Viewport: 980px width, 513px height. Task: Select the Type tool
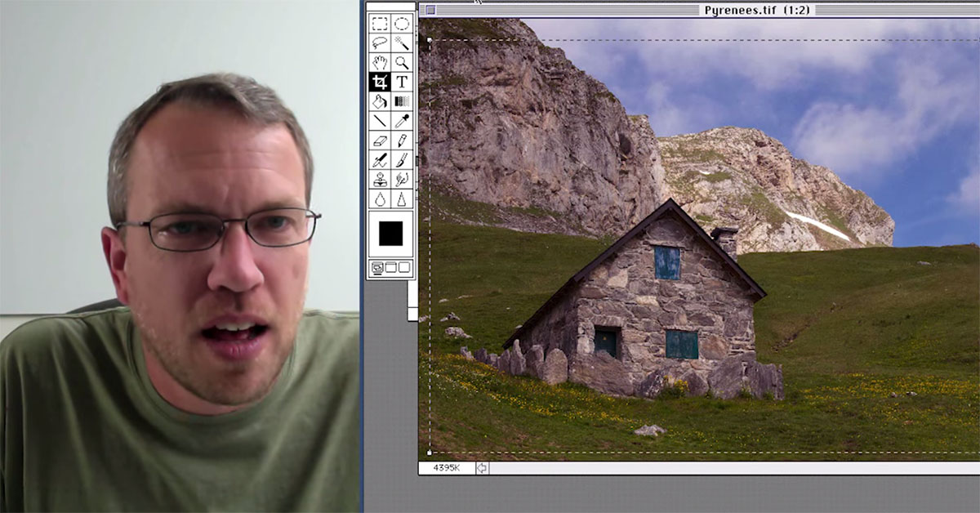click(x=402, y=82)
